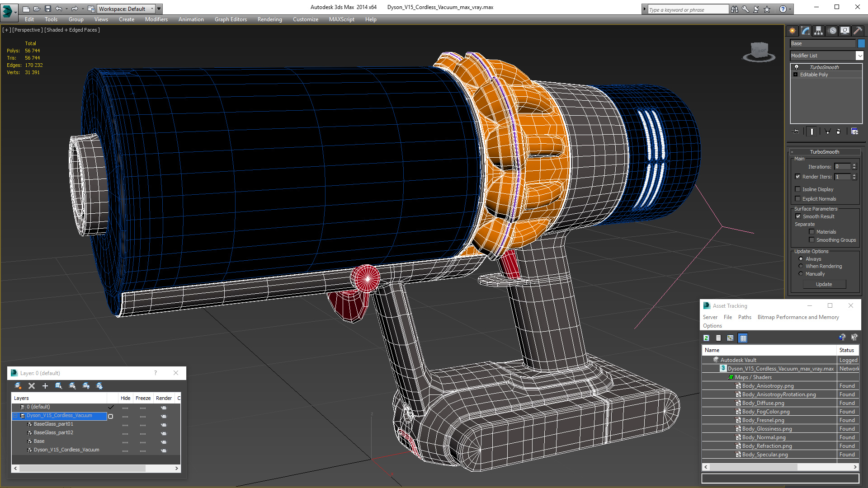The image size is (868, 488).
Task: Click the Shaded + Edged Faces viewport label
Action: [x=72, y=30]
